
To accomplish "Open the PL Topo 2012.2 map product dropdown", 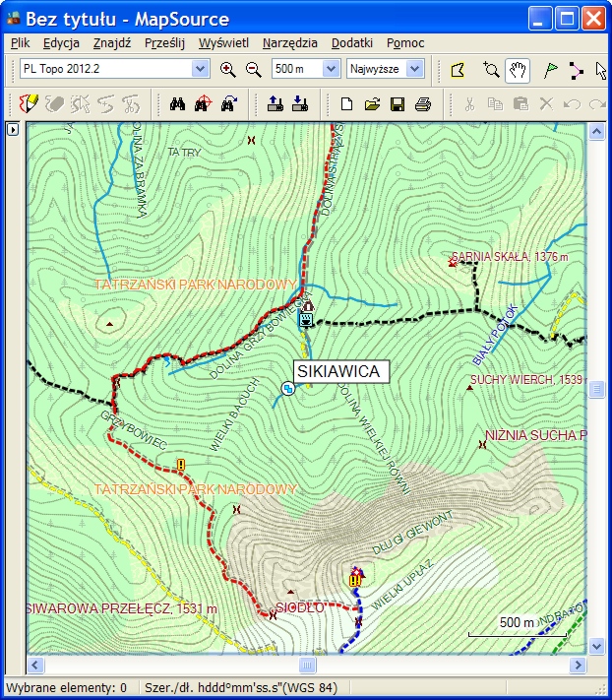I will coord(201,69).
